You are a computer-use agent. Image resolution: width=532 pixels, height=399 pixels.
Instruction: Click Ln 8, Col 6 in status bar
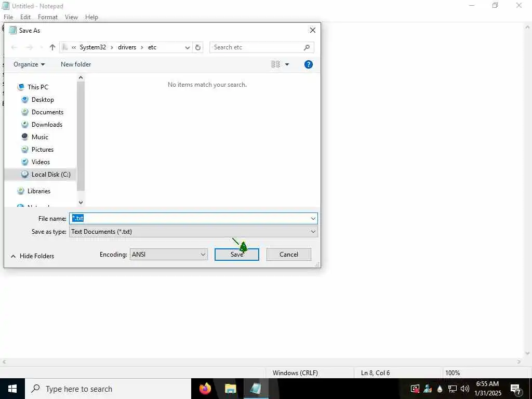(x=375, y=373)
